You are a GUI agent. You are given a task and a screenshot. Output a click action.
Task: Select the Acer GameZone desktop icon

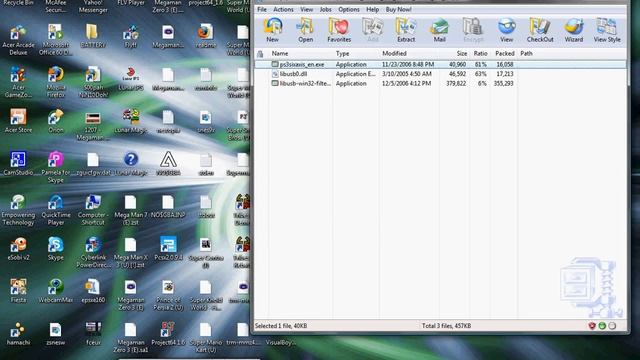coord(18,82)
